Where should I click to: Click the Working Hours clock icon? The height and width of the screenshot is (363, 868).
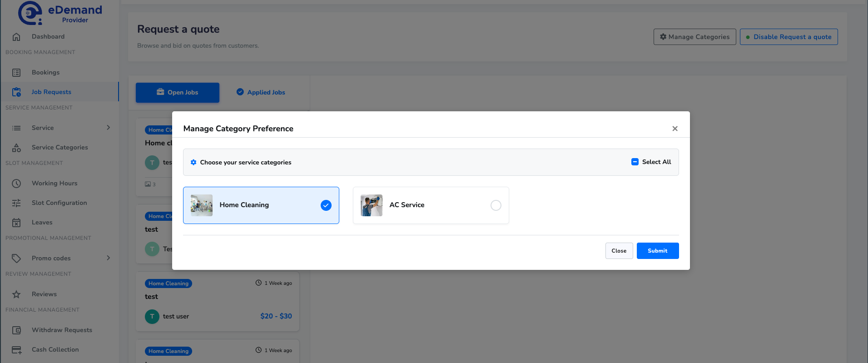(16, 184)
